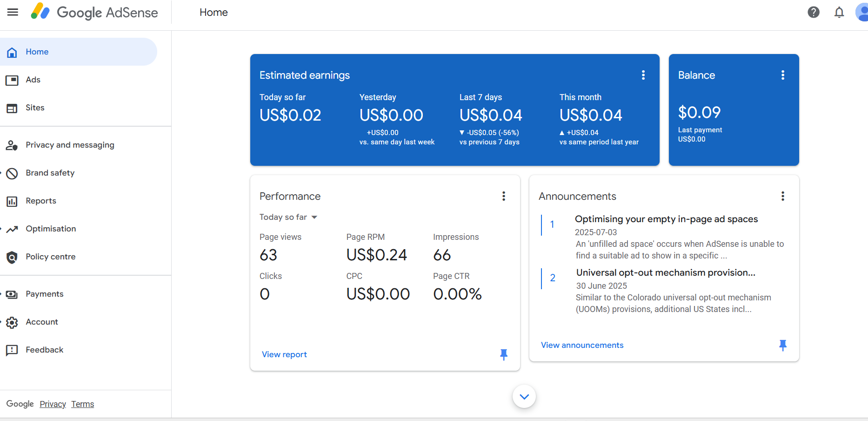The width and height of the screenshot is (868, 421).
Task: Click the Payments icon in sidebar
Action: point(12,294)
